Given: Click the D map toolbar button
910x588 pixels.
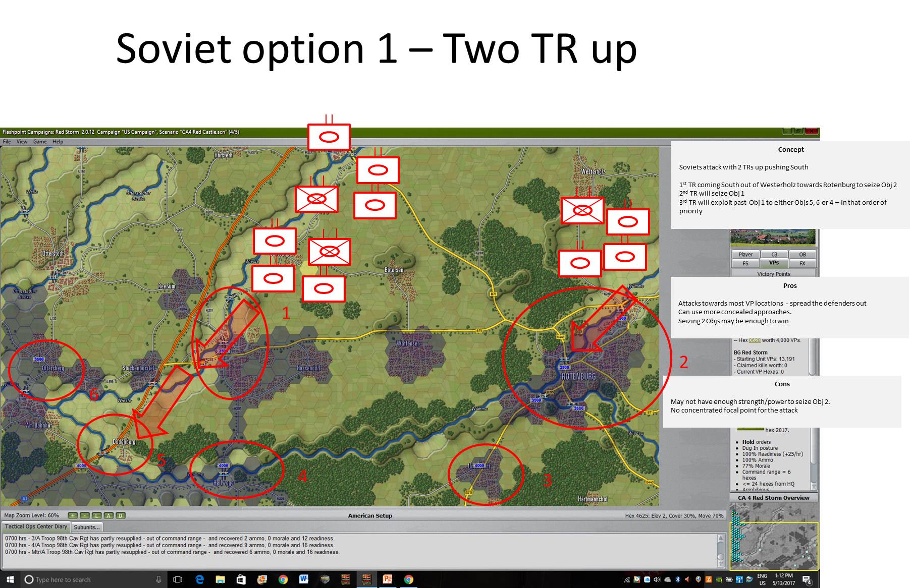Looking at the screenshot, I should pyautogui.click(x=120, y=515).
